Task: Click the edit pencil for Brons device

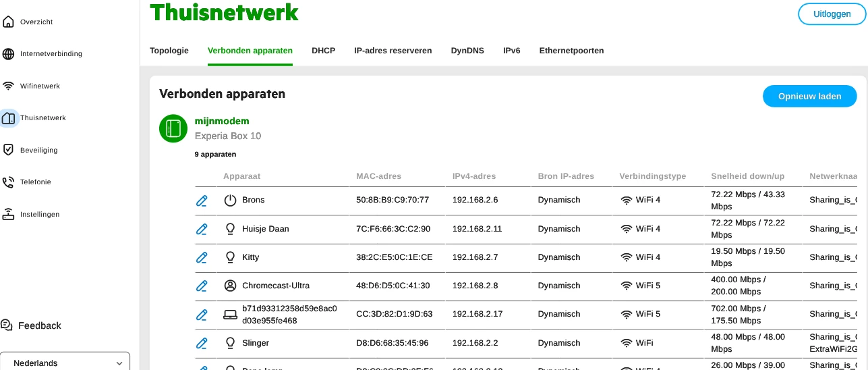Action: (201, 200)
